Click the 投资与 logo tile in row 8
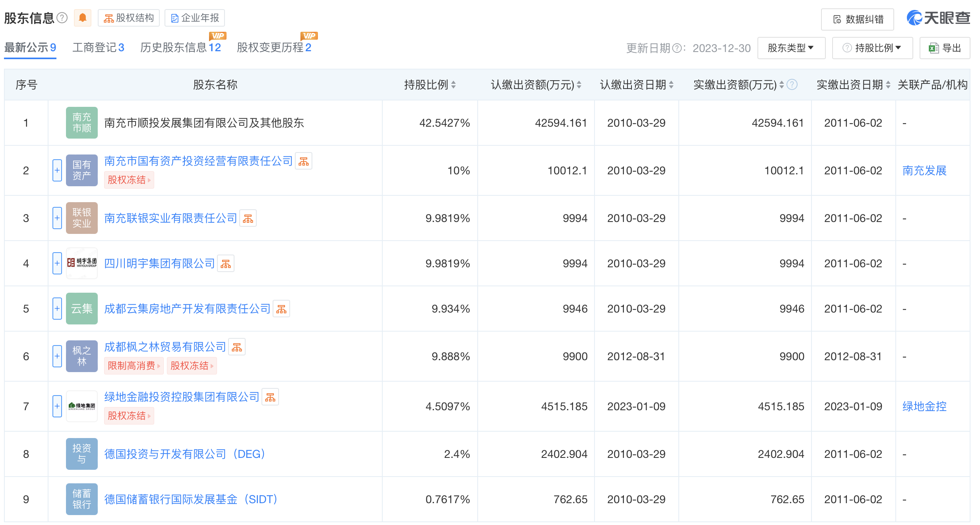 point(82,454)
